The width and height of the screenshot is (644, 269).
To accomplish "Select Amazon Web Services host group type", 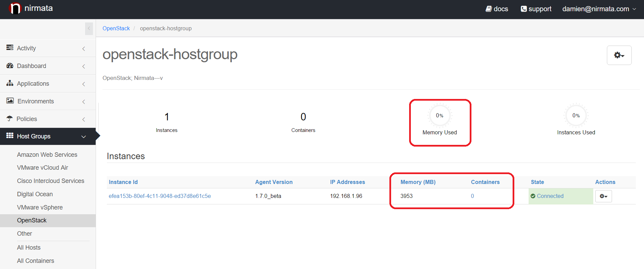I will (47, 155).
